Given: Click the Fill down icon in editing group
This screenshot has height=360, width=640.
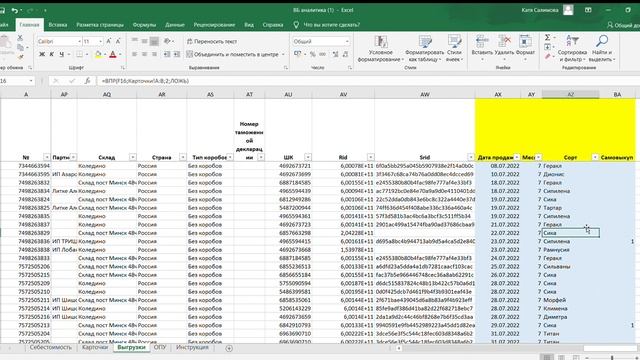Looking at the screenshot, I should (x=547, y=47).
